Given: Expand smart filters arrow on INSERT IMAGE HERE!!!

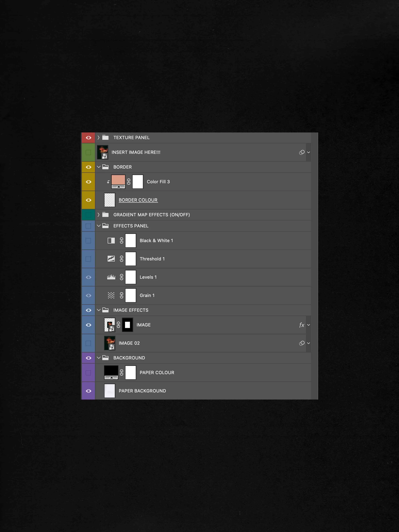Looking at the screenshot, I should 309,152.
